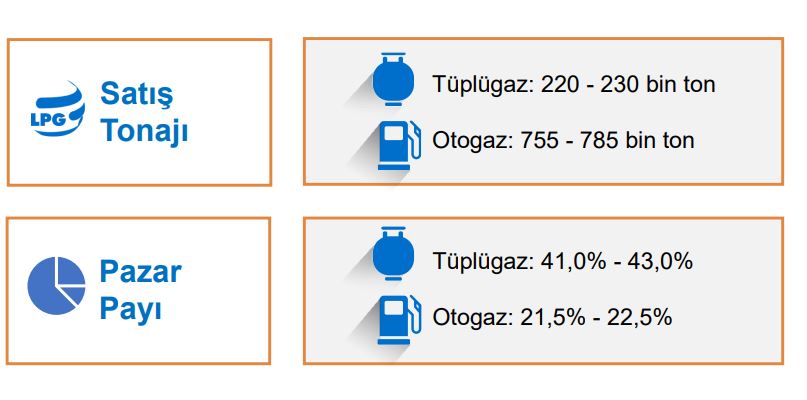Select the Otogaz: 21,5% - 22,5% line
This screenshot has height=400, width=807.
552,317
